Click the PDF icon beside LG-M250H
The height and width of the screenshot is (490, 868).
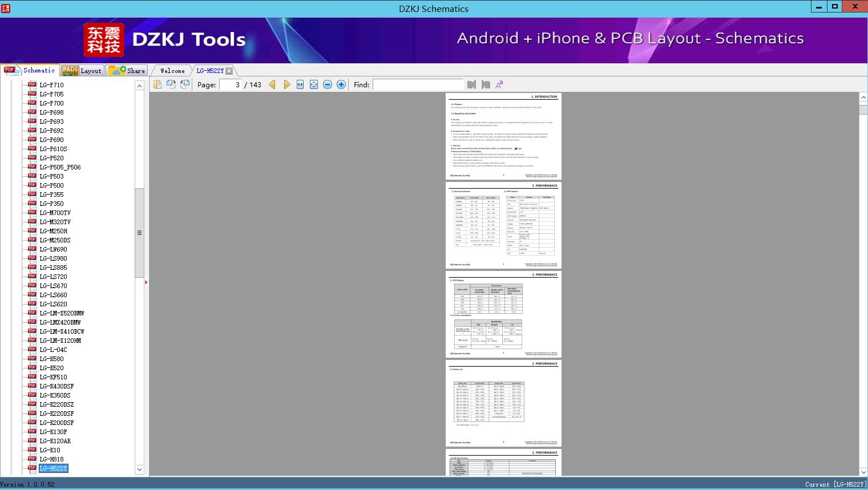(32, 231)
